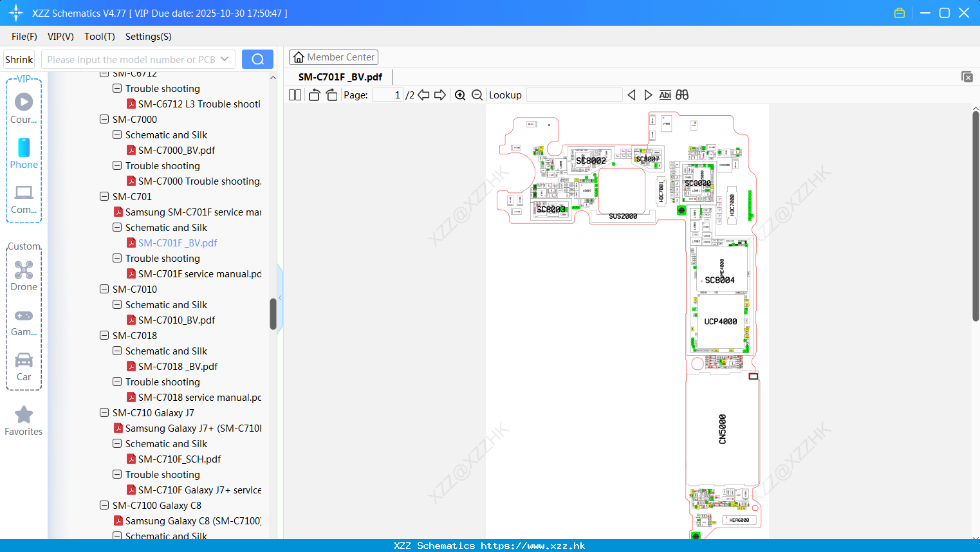Open the Tool(T) menu
Screen dimensions: 980x552
point(100,37)
